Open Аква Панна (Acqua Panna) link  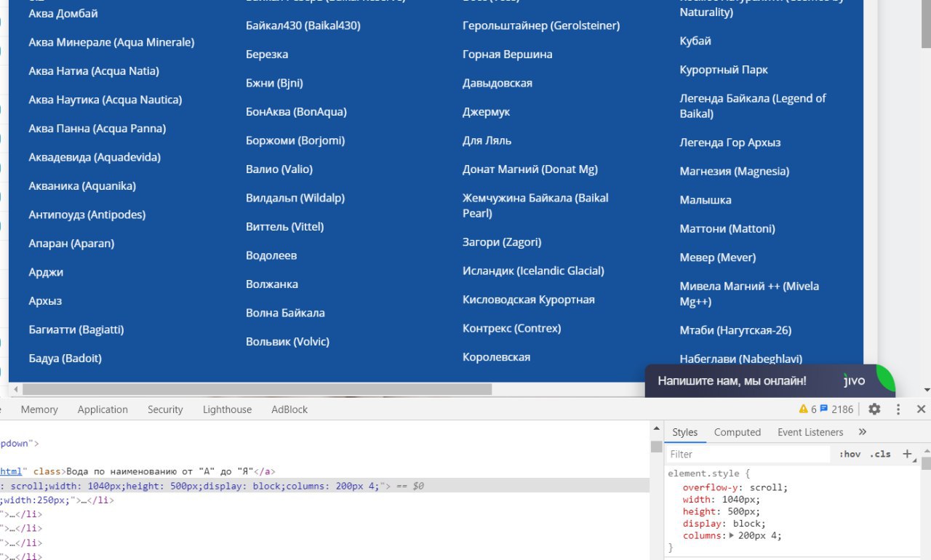click(x=97, y=128)
